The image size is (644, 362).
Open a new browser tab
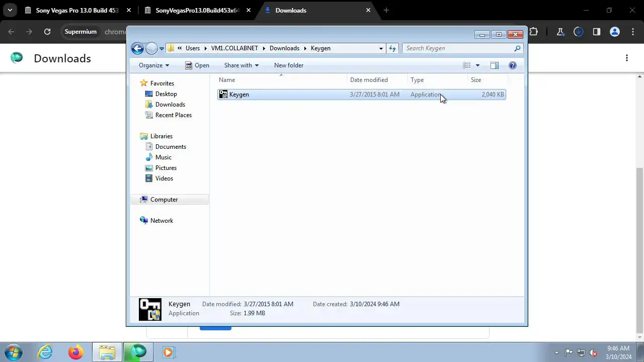[x=386, y=10]
